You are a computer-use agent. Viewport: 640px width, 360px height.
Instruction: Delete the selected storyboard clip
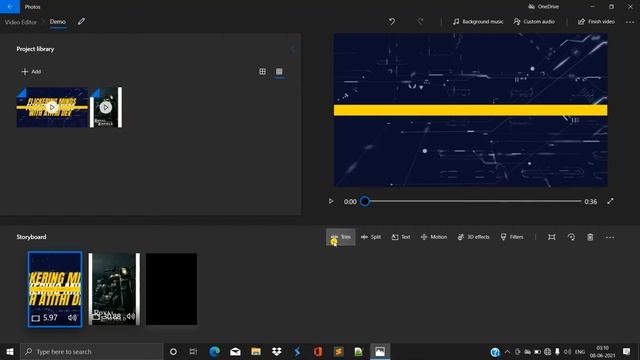pyautogui.click(x=590, y=237)
